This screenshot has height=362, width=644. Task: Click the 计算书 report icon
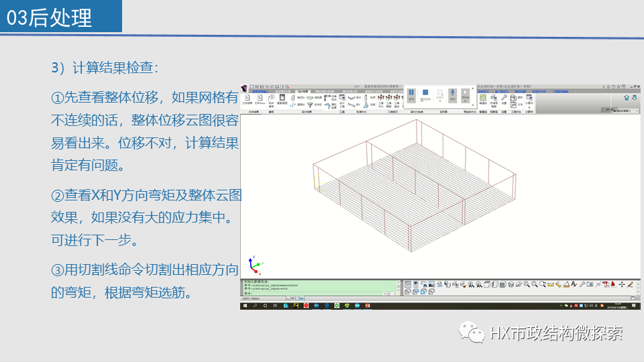[x=529, y=100]
